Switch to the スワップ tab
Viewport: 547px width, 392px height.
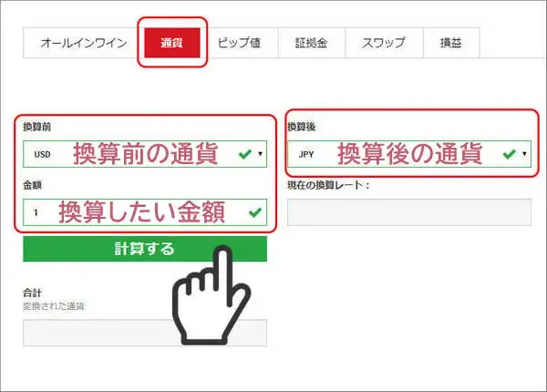384,43
